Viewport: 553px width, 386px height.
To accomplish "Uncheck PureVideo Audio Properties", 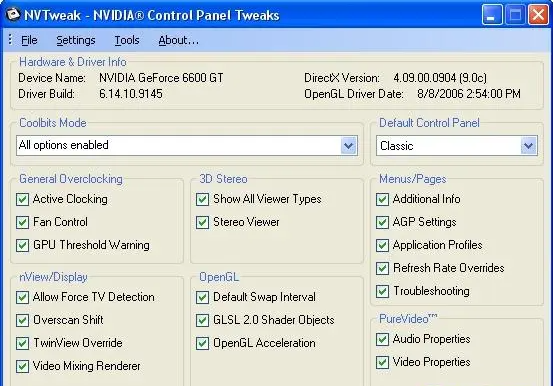I will click(x=382, y=339).
